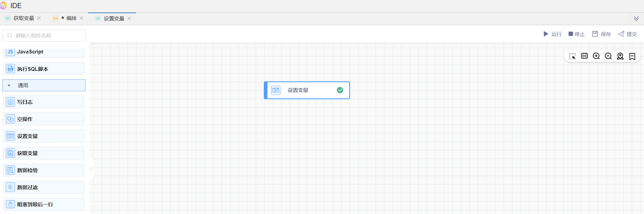Close the 设置变量 tab
Image resolution: width=644 pixels, height=214 pixels.
[x=129, y=18]
